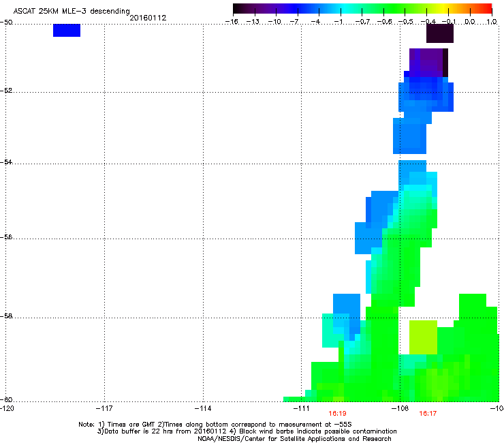The height and width of the screenshot is (443, 504).
Task: Click the note line starting "Note: 1) Times are GMT"
Action: tap(215, 425)
